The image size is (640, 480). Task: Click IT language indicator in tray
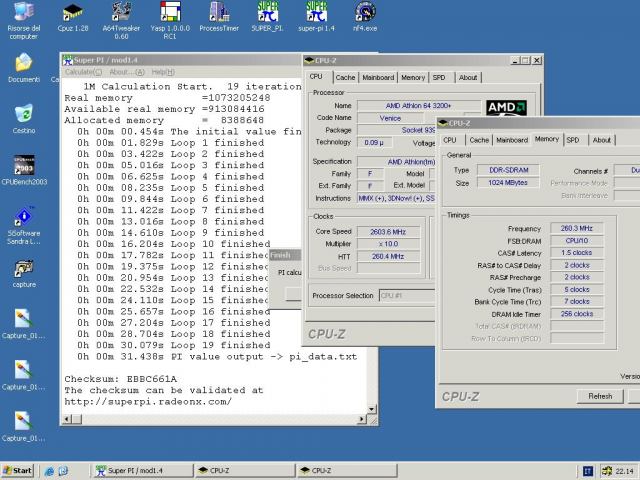coord(587,471)
